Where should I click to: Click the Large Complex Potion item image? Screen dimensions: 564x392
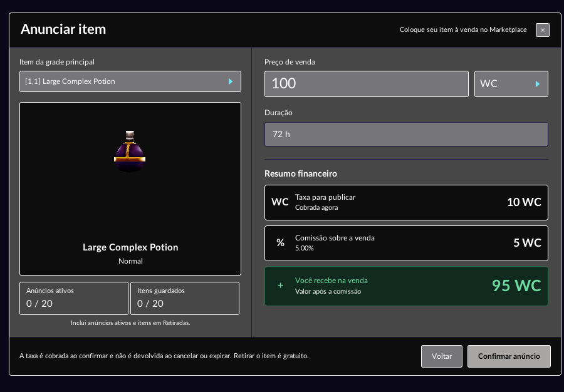130,152
